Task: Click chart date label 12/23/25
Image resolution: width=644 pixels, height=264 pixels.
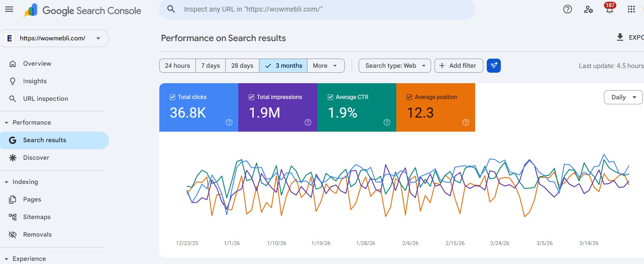Action: [187, 243]
